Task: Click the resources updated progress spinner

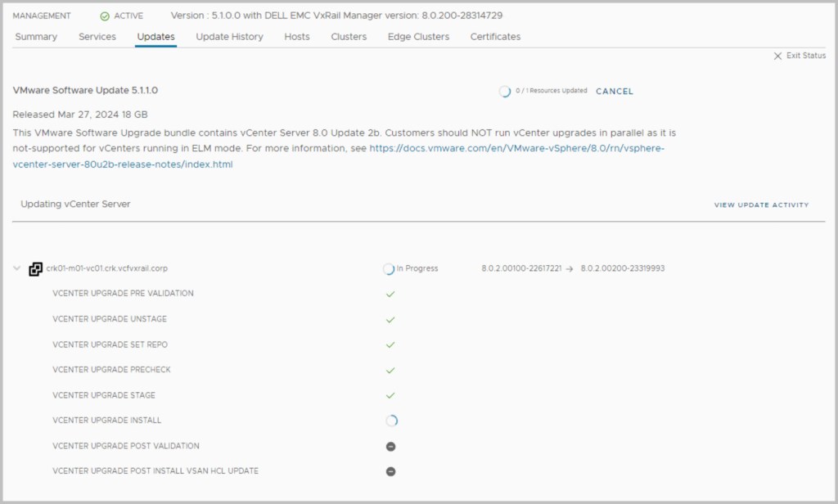Action: point(505,92)
